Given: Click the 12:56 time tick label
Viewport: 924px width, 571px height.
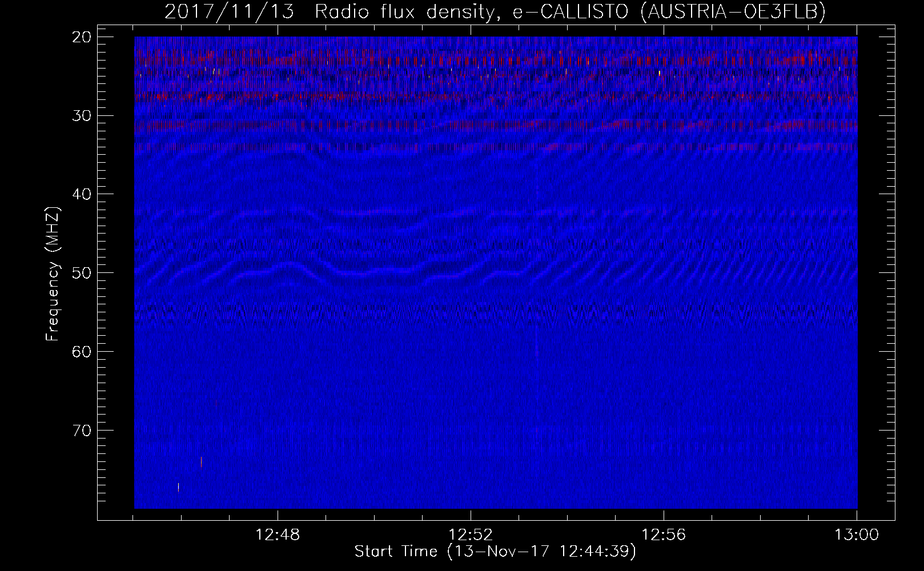Looking at the screenshot, I should coord(664,535).
